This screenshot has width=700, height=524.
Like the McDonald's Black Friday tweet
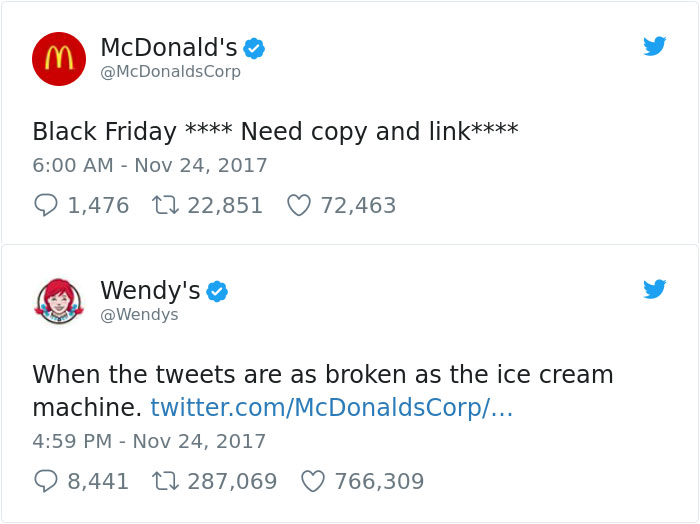(298, 205)
